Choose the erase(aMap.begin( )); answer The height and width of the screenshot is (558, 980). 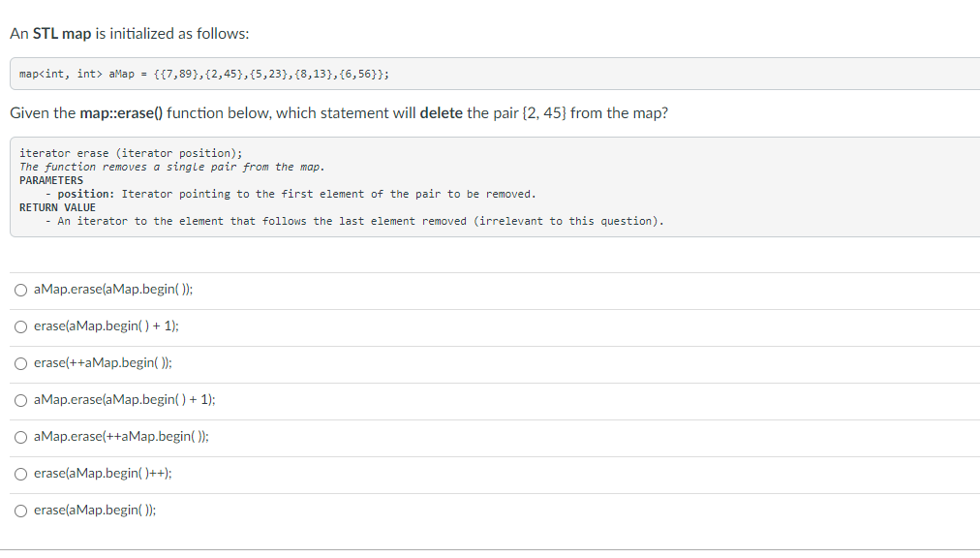[20, 510]
